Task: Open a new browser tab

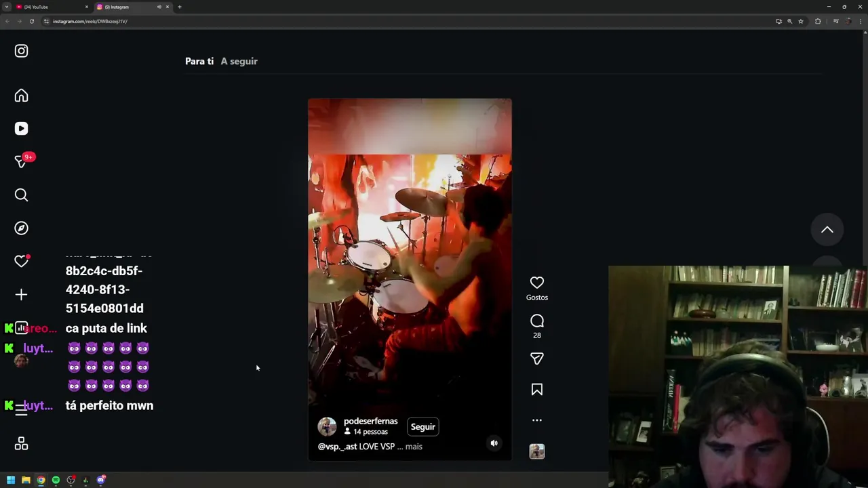Action: 180,7
